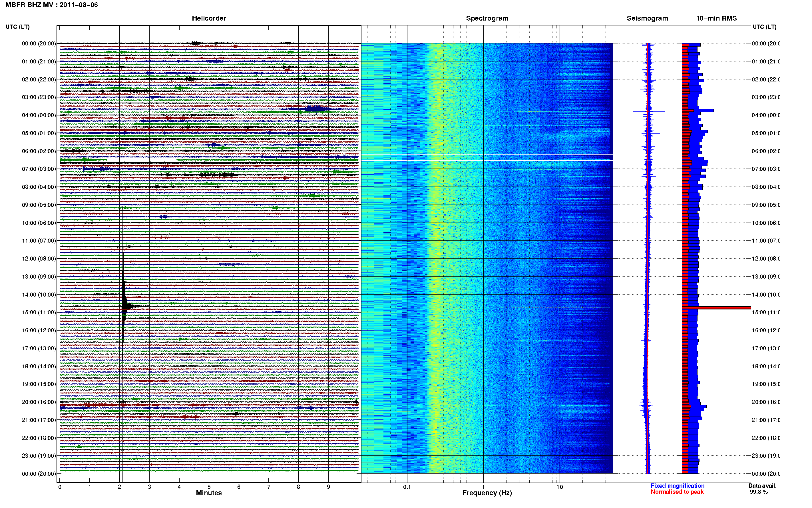The image size is (812, 508).
Task: Select the 'Seismogram' panel heading
Action: 647,18
